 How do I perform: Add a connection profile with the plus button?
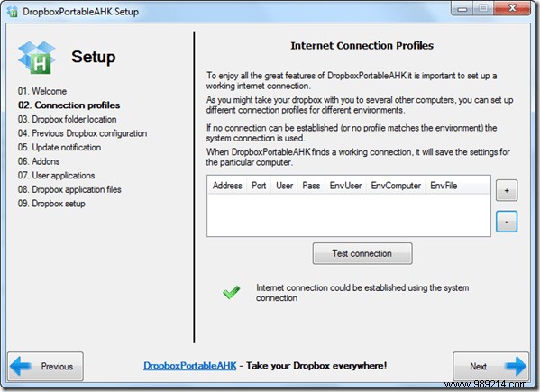pos(507,190)
